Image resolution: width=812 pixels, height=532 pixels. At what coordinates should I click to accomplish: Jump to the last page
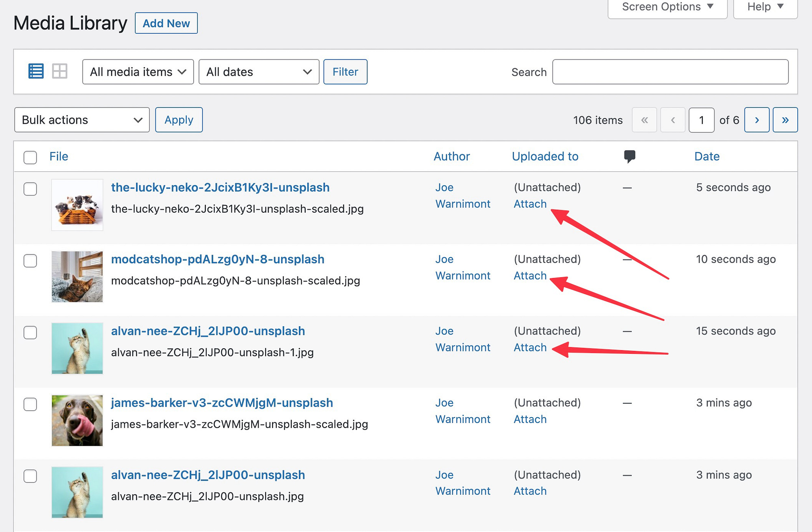click(x=785, y=120)
